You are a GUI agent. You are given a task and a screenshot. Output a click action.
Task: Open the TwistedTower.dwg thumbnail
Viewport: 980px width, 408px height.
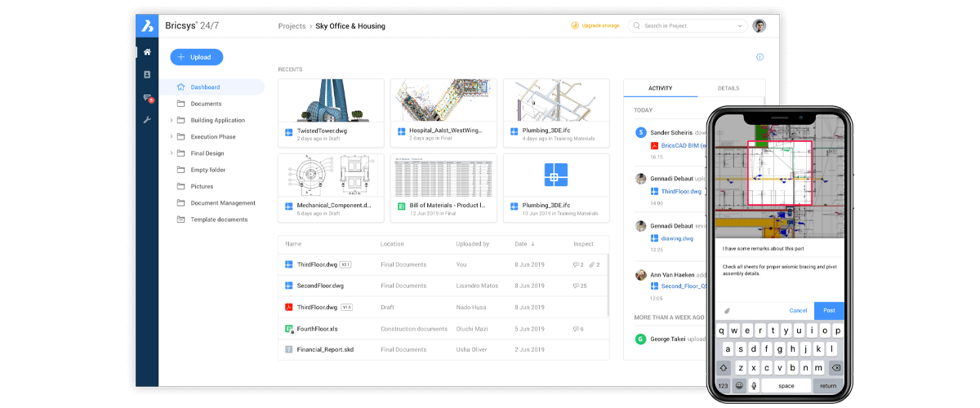point(331,100)
